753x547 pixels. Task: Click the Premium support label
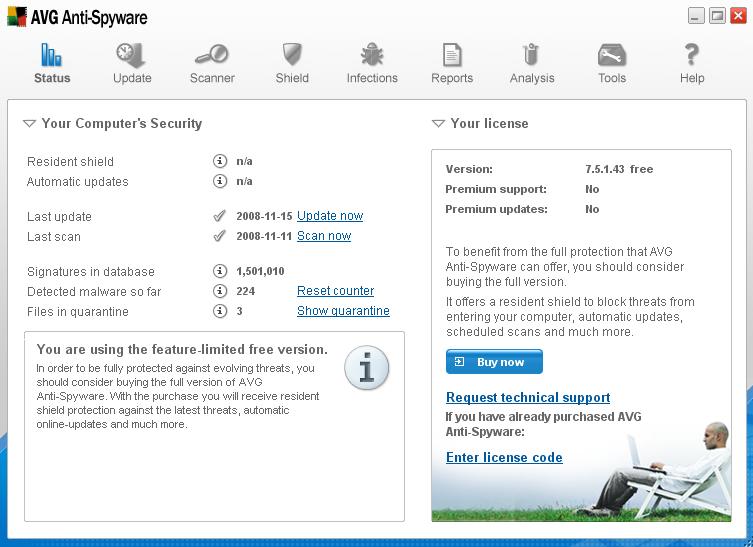pos(496,189)
